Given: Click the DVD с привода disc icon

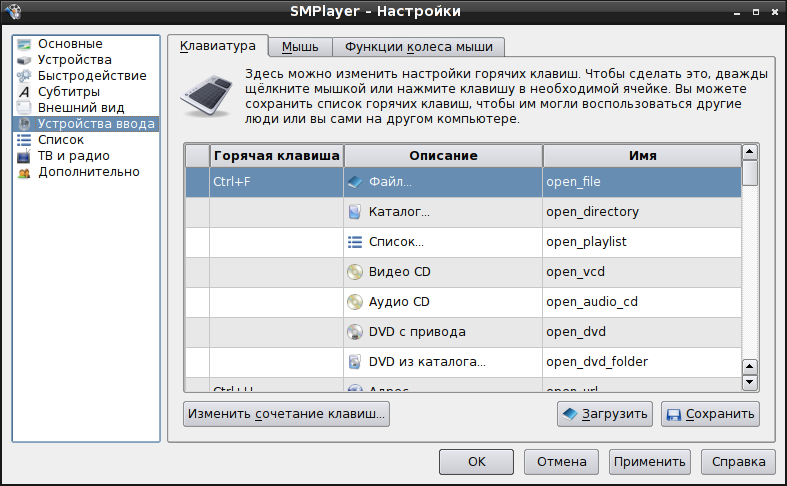Looking at the screenshot, I should click(355, 332).
